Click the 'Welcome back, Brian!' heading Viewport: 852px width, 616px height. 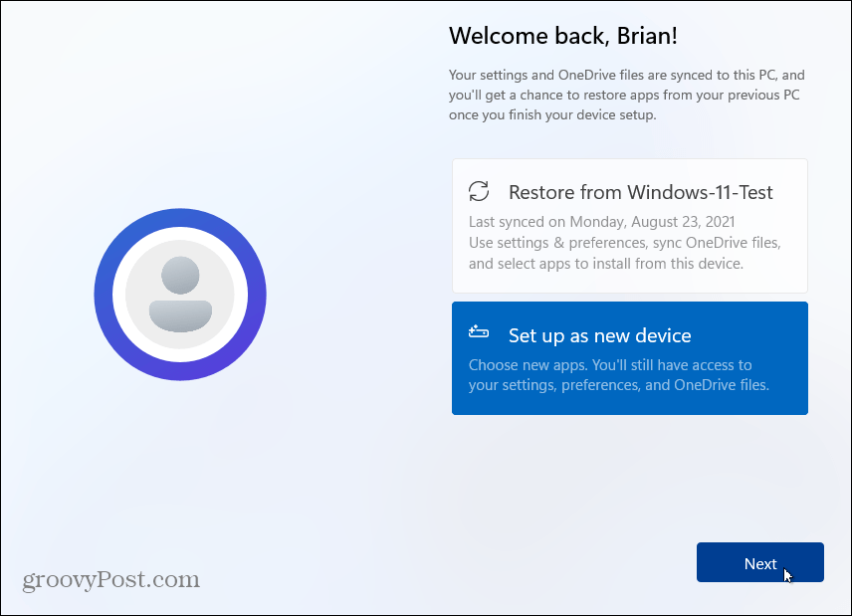coord(563,36)
